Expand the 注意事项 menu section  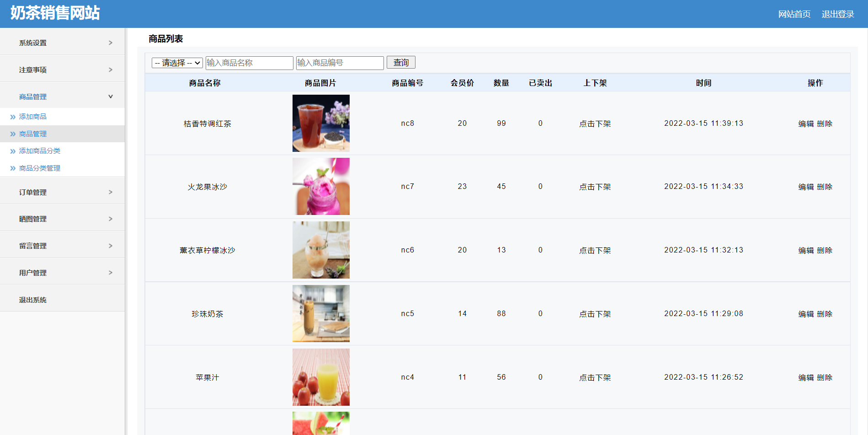pos(62,70)
